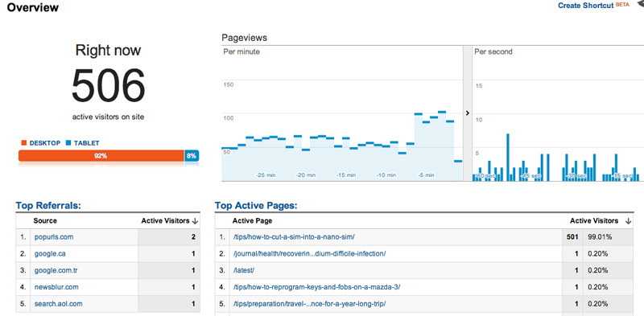
Task: Open the newsblur.com referral source
Action: click(56, 287)
